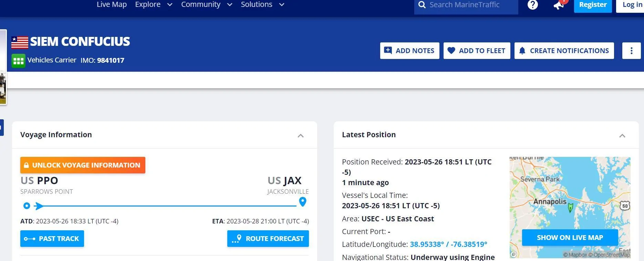644x261 pixels.
Task: Click the vessel arrow on route line
Action: 39,206
